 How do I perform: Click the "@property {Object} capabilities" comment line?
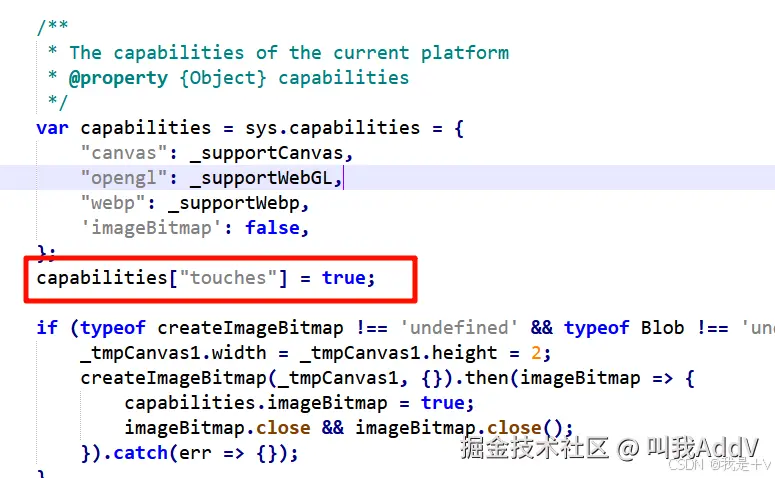[239, 78]
